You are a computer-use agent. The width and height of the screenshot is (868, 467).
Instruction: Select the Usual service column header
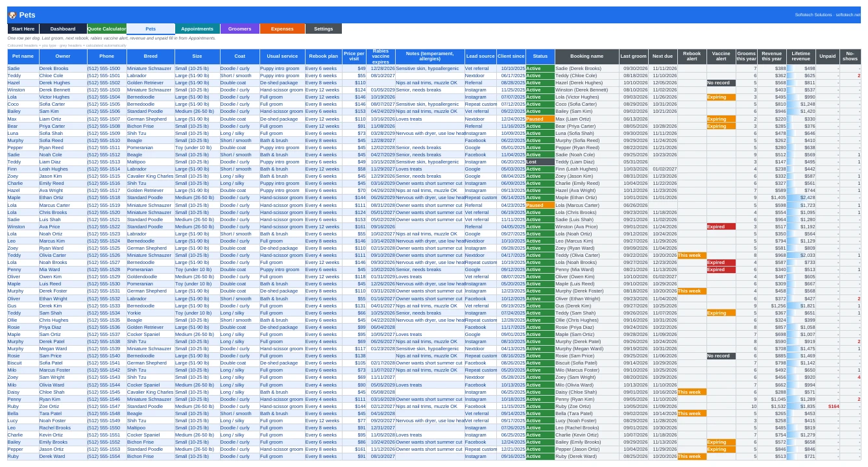point(282,57)
